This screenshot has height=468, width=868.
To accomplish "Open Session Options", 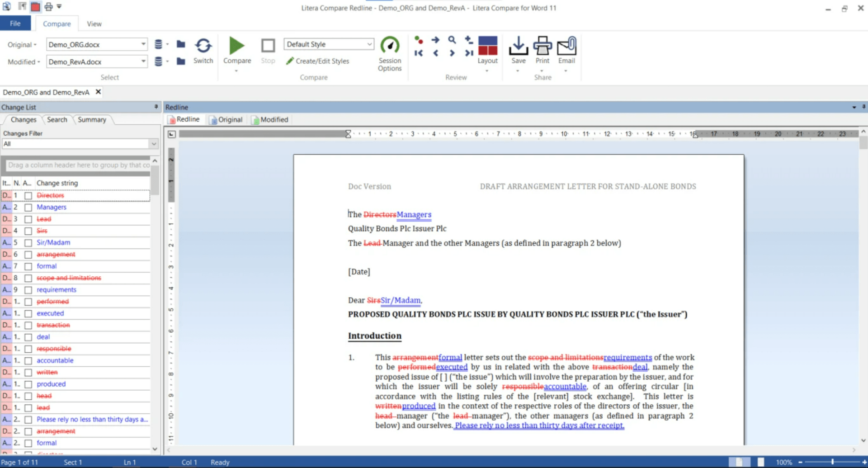I will [389, 52].
